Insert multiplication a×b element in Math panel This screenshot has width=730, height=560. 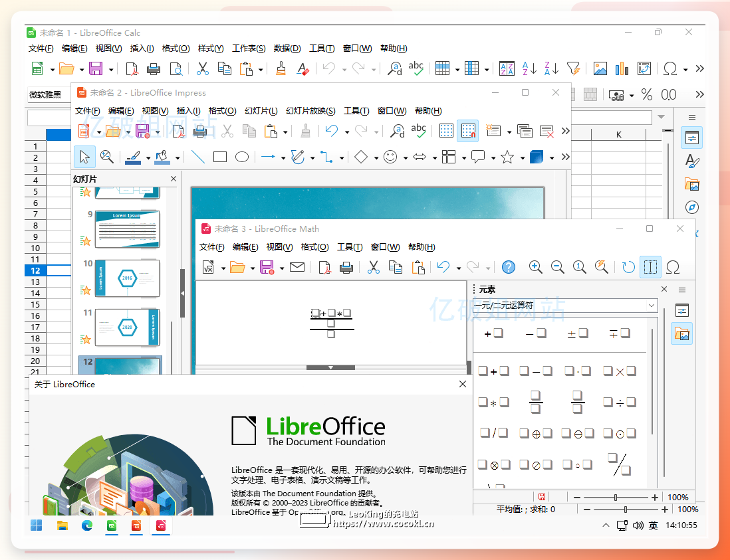click(620, 371)
